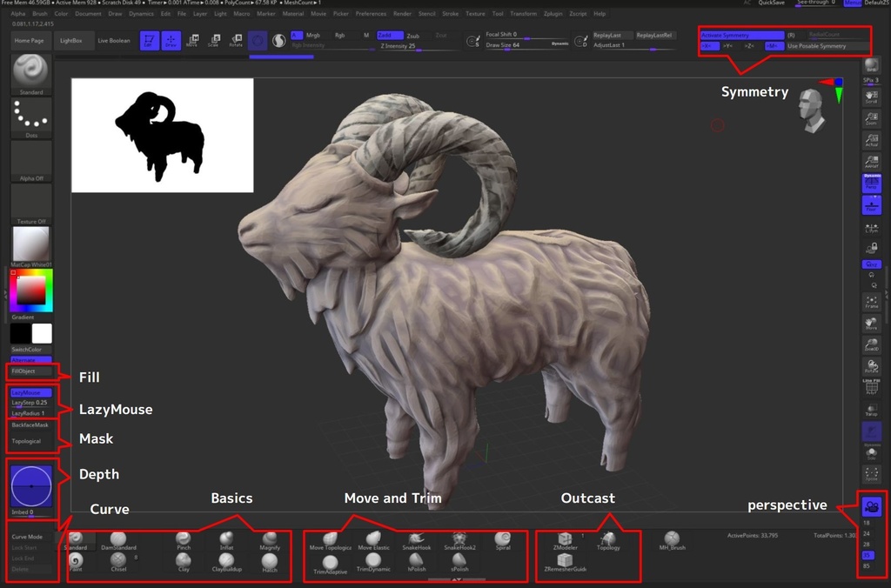Enable Y-axis symmetry with the >Y< button
This screenshot has height=588, width=891.
pyautogui.click(x=727, y=46)
